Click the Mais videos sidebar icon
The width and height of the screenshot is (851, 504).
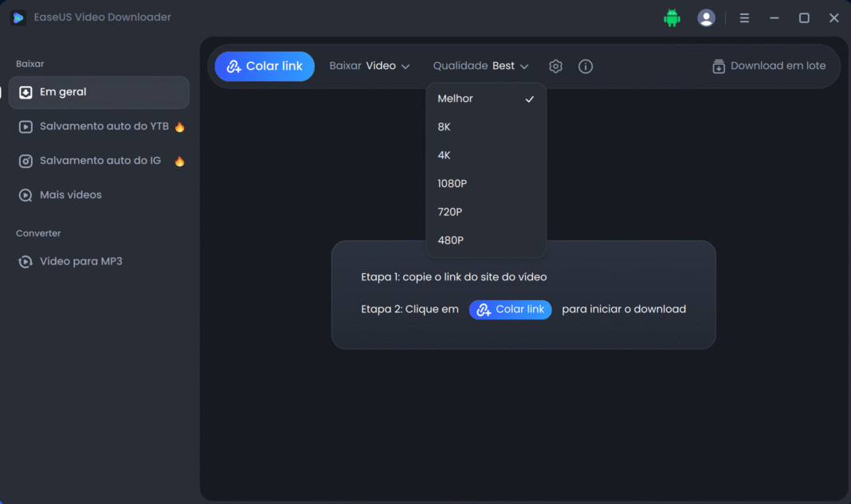pos(25,194)
